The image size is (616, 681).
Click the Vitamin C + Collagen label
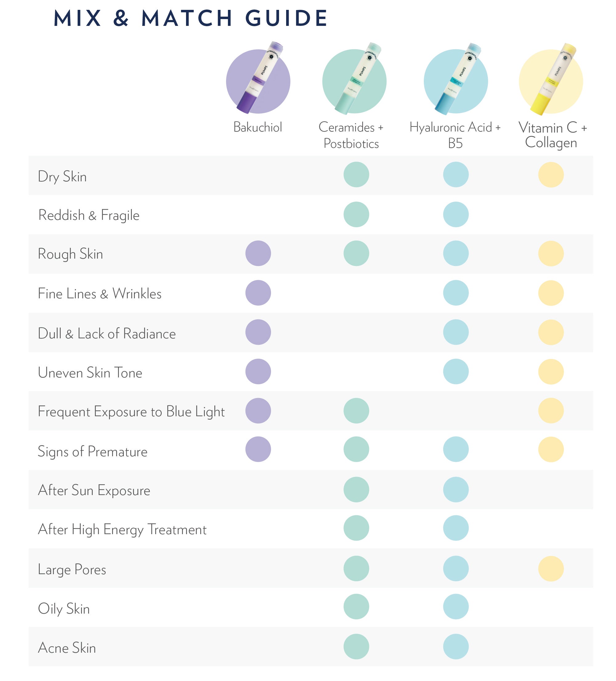point(552,135)
